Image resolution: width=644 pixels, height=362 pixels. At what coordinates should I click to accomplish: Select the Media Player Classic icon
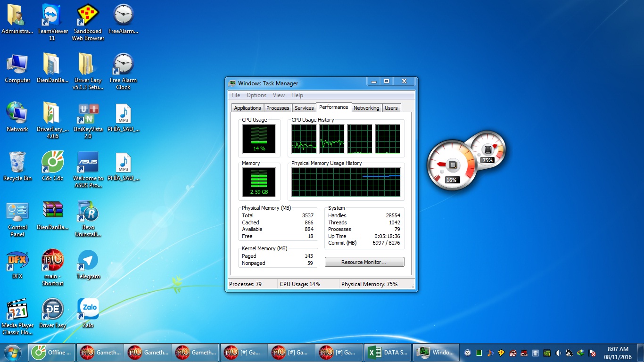coord(17,310)
